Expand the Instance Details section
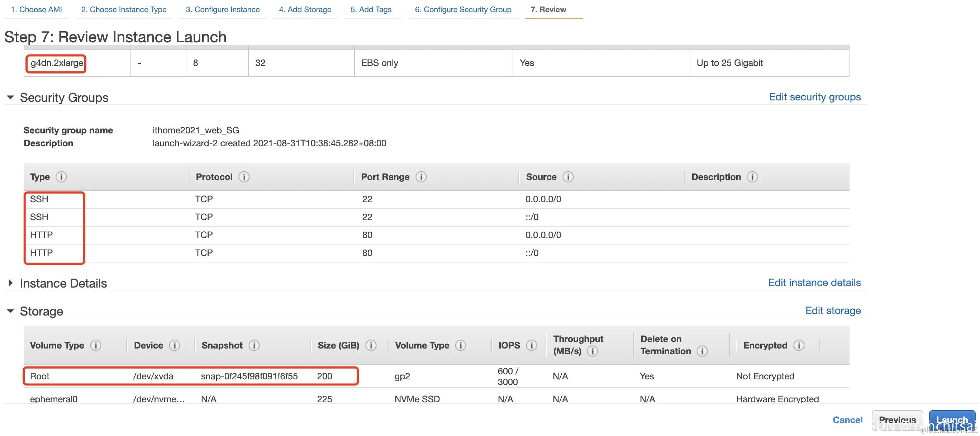Screen dimensions: 980x436 coord(11,283)
